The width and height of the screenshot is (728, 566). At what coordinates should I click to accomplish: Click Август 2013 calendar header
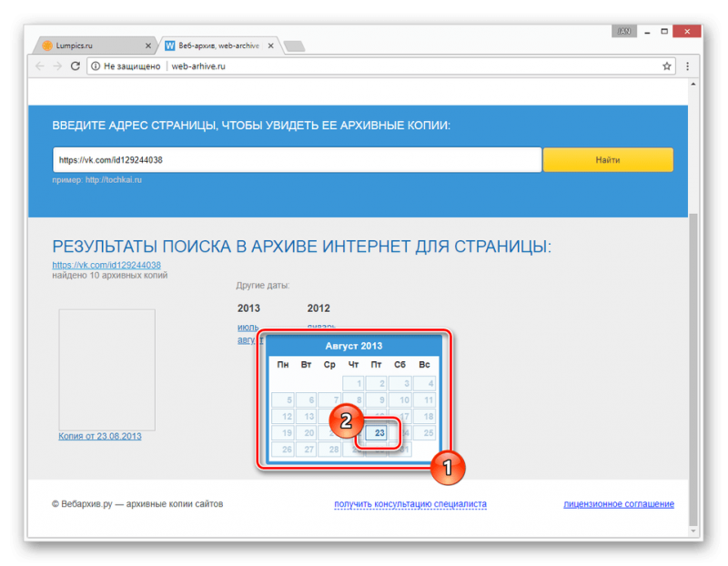pyautogui.click(x=354, y=346)
